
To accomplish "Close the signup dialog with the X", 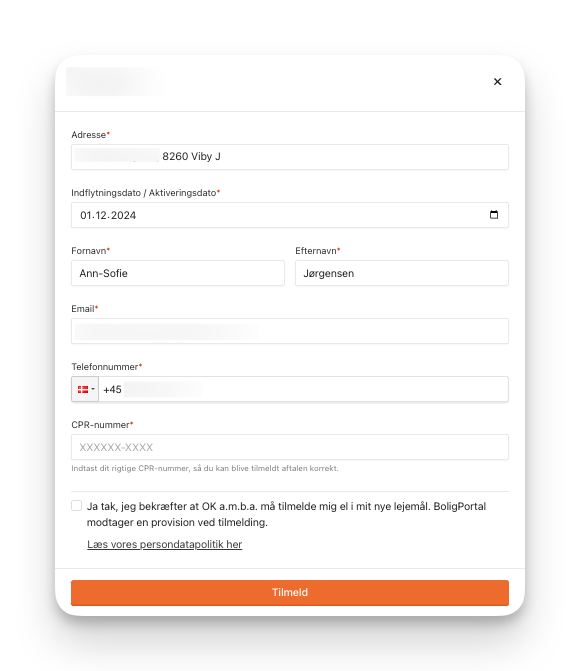I will (497, 82).
